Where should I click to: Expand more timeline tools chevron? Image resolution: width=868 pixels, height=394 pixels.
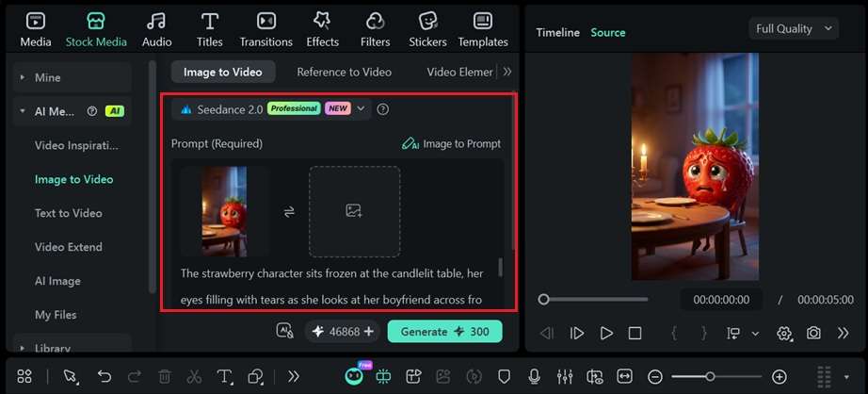pyautogui.click(x=294, y=377)
